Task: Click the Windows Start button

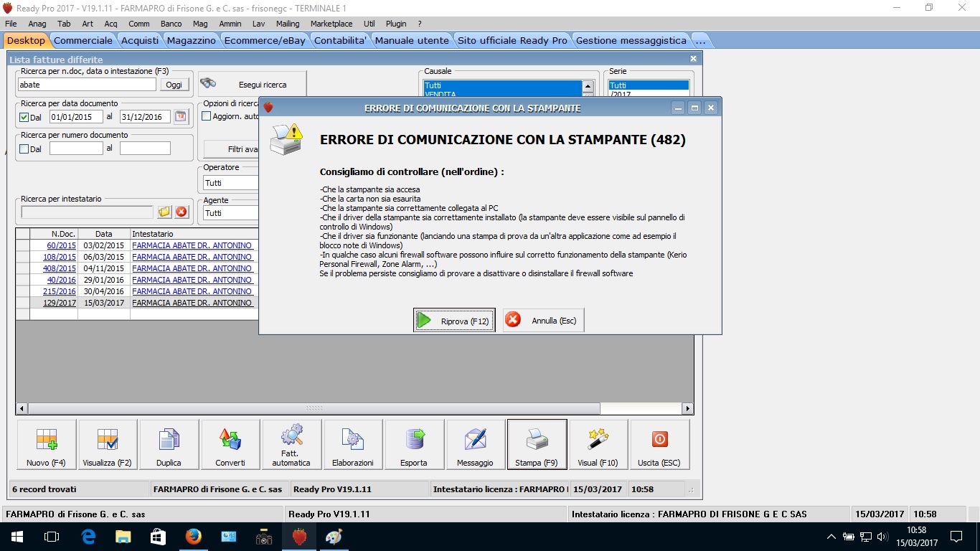Action: [x=17, y=537]
